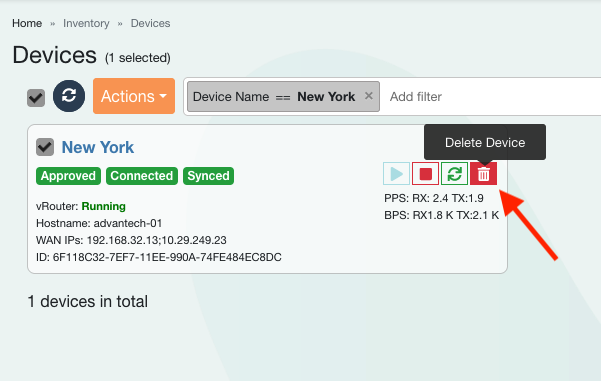Open the New York device link
Screen dimensions: 601x381
[98, 147]
